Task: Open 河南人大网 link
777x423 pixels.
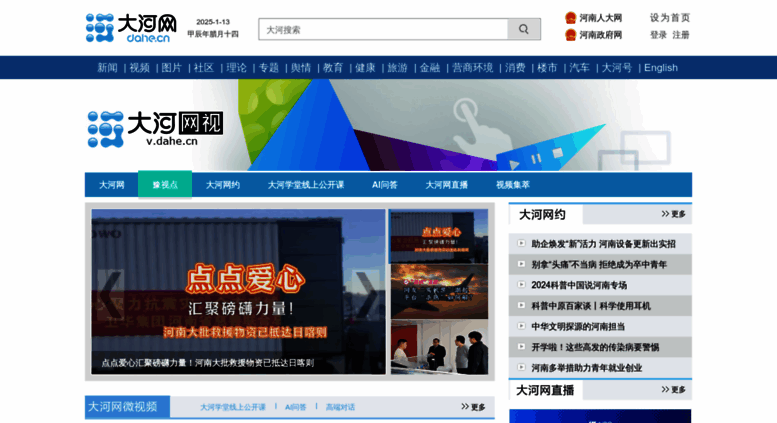Action: click(601, 18)
